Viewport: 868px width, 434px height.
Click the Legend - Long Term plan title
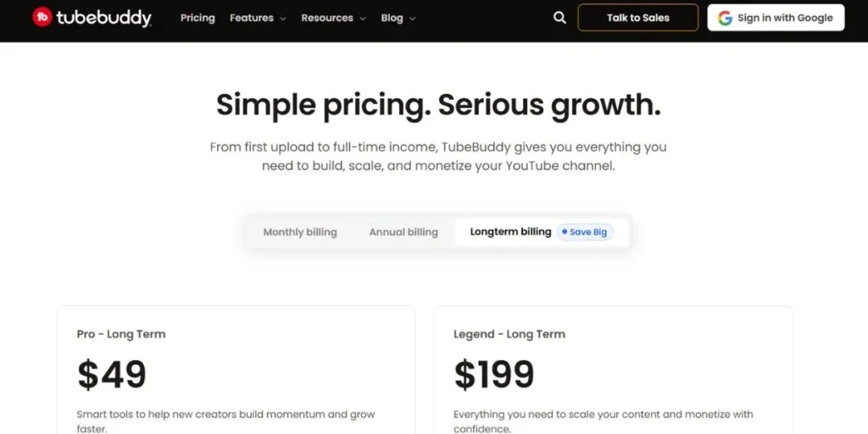509,334
